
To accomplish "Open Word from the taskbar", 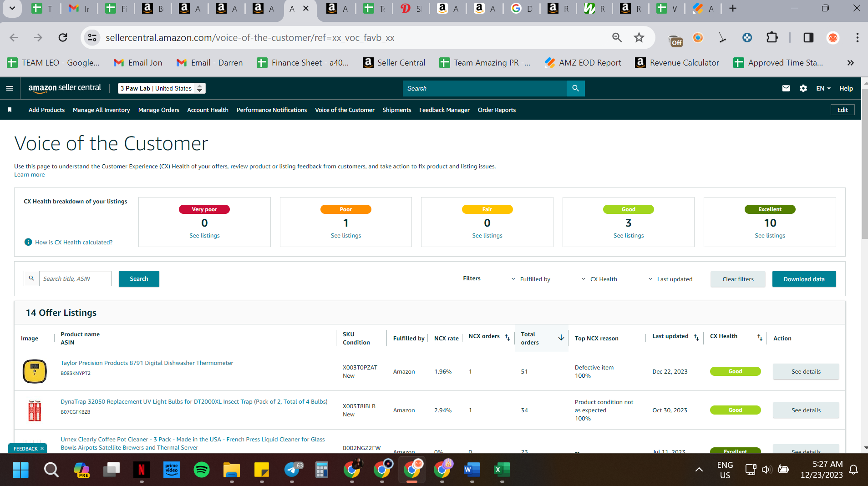I will (472, 469).
